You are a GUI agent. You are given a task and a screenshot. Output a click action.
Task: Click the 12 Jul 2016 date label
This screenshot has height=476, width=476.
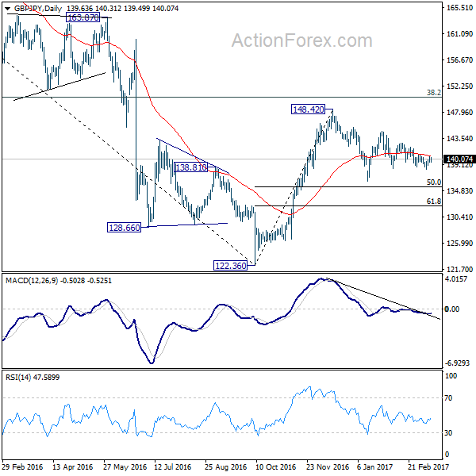click(x=172, y=466)
